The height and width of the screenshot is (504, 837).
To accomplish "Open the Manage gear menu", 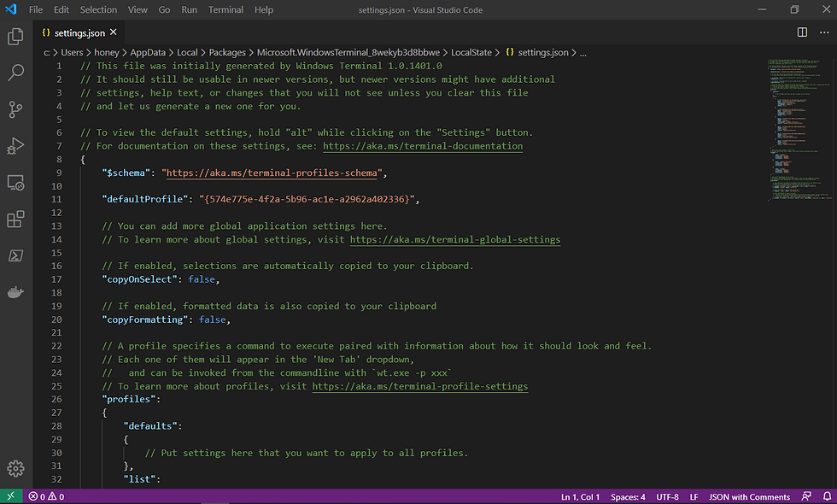I will [15, 468].
